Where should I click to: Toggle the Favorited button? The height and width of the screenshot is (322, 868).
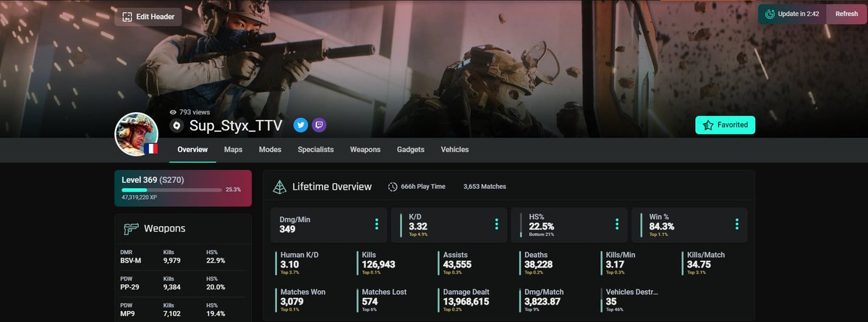click(726, 125)
